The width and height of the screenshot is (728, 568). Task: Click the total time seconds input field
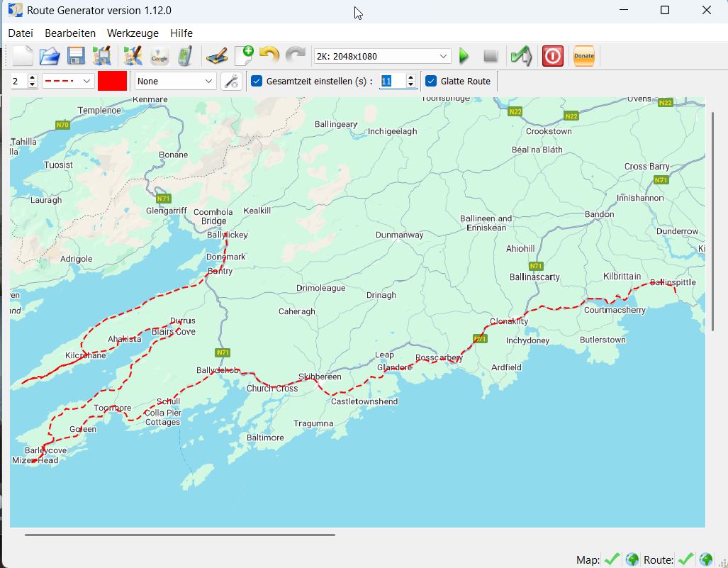click(392, 82)
